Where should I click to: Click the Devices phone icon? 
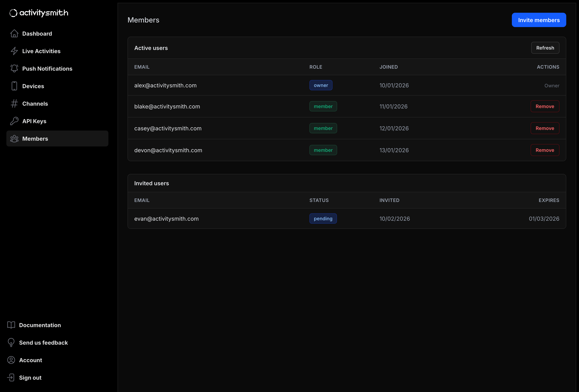pos(14,86)
